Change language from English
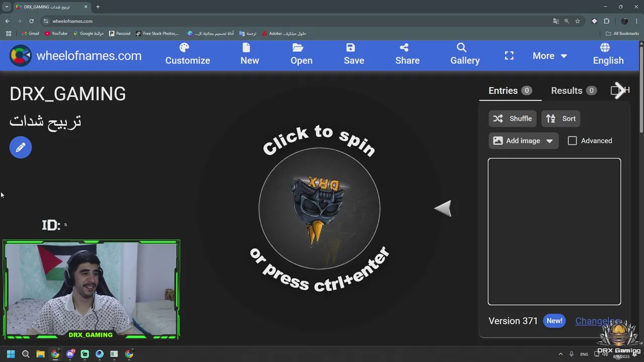The height and width of the screenshot is (362, 644). pyautogui.click(x=608, y=54)
